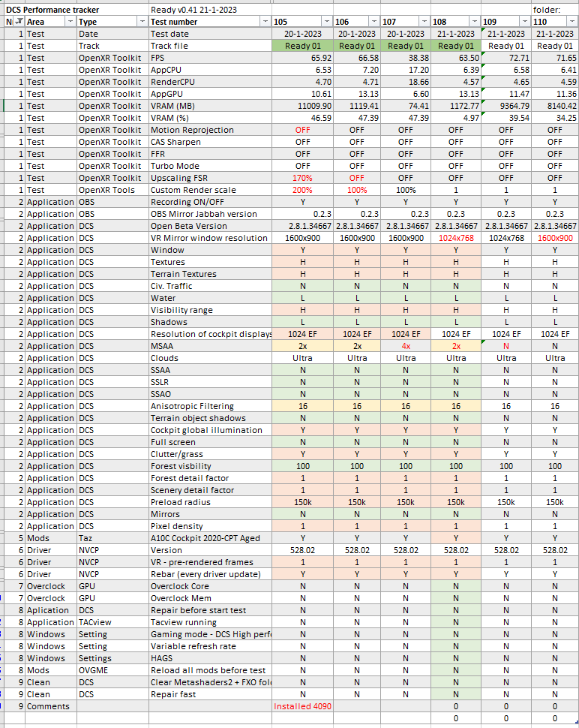Select FPS value 72.71 for test 109

click(x=505, y=58)
